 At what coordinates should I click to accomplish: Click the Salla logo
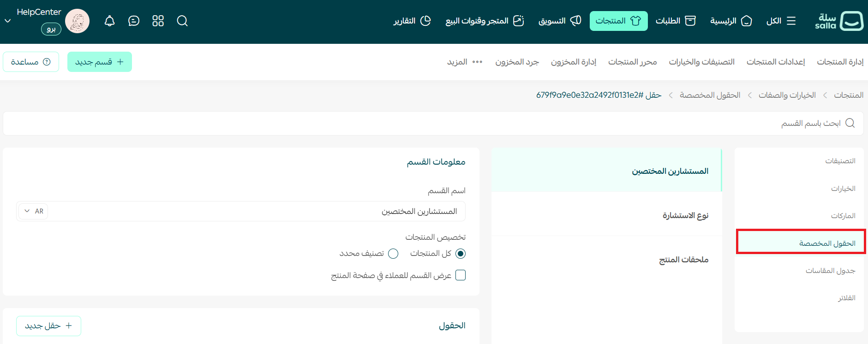pyautogui.click(x=839, y=21)
